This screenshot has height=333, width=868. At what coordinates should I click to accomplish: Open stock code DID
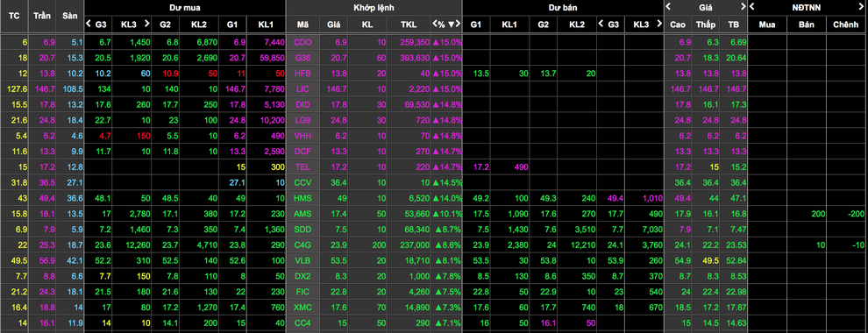302,104
